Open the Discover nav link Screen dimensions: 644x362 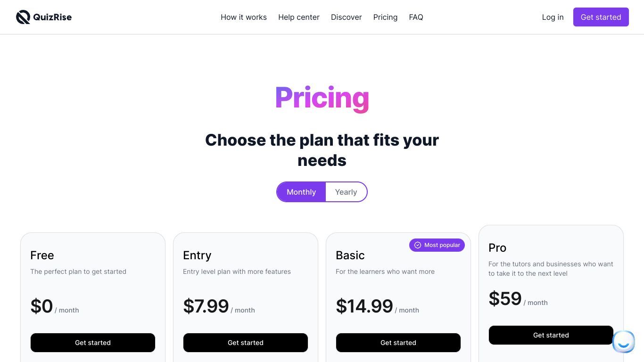(347, 17)
